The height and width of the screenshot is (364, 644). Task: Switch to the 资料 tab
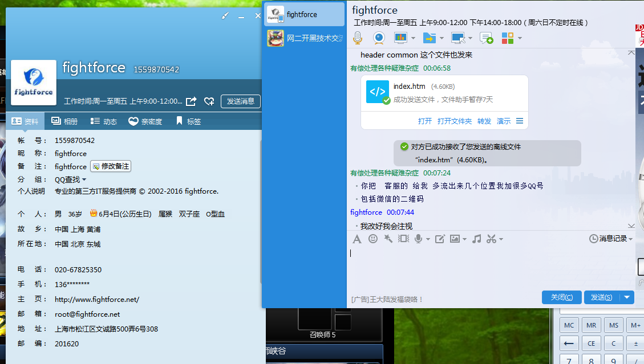pyautogui.click(x=25, y=121)
